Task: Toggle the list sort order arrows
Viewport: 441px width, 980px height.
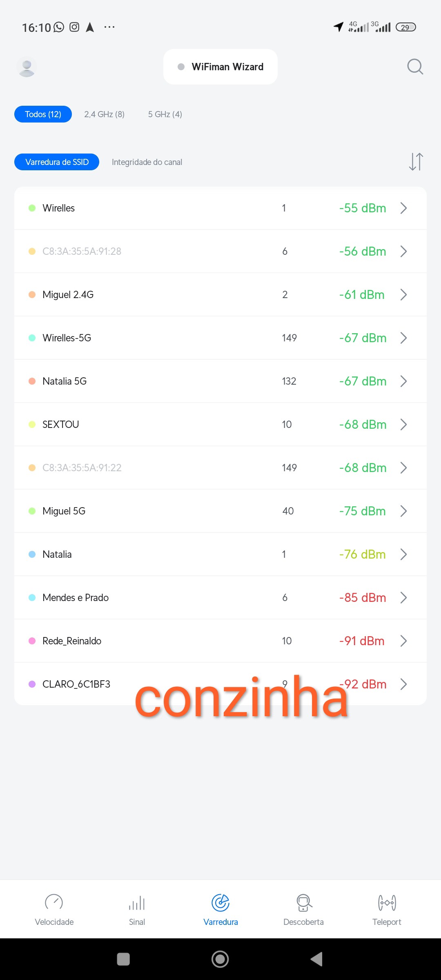Action: (416, 162)
